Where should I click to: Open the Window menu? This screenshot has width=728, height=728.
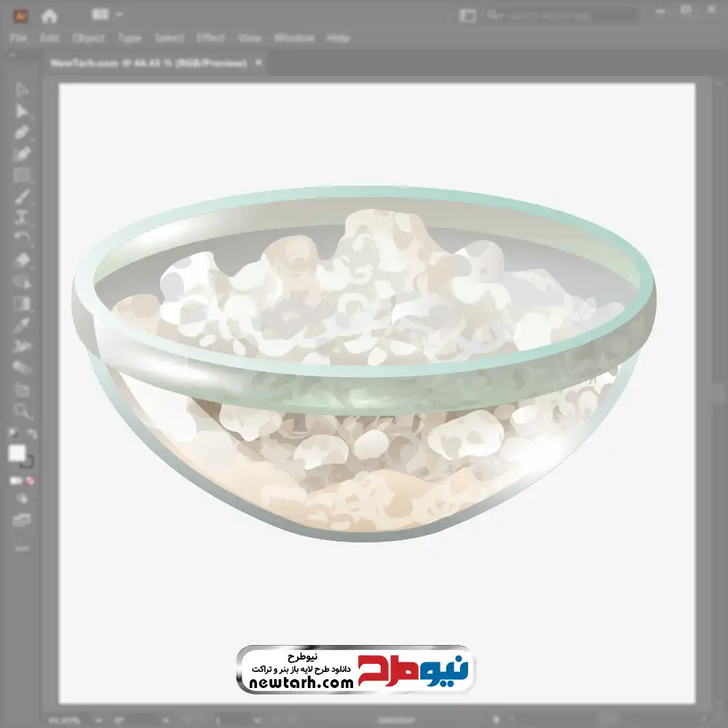pyautogui.click(x=294, y=38)
